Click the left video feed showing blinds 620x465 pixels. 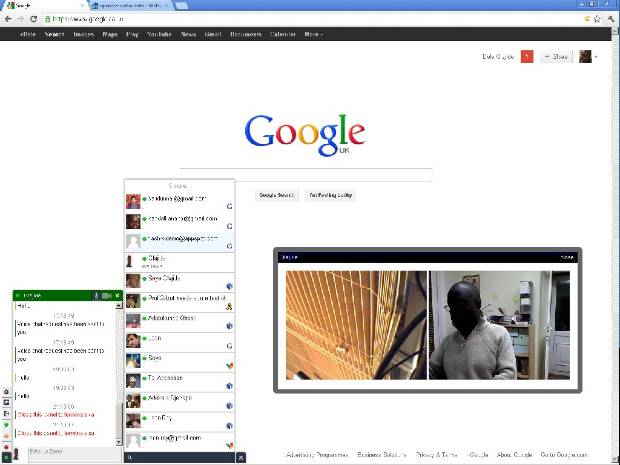pos(356,325)
